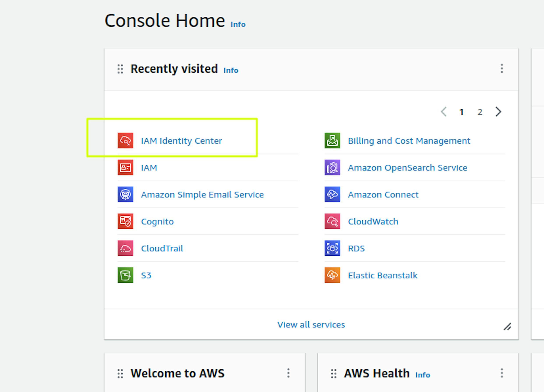Click the Amazon Connect icon
Image resolution: width=544 pixels, height=392 pixels.
pyautogui.click(x=332, y=194)
